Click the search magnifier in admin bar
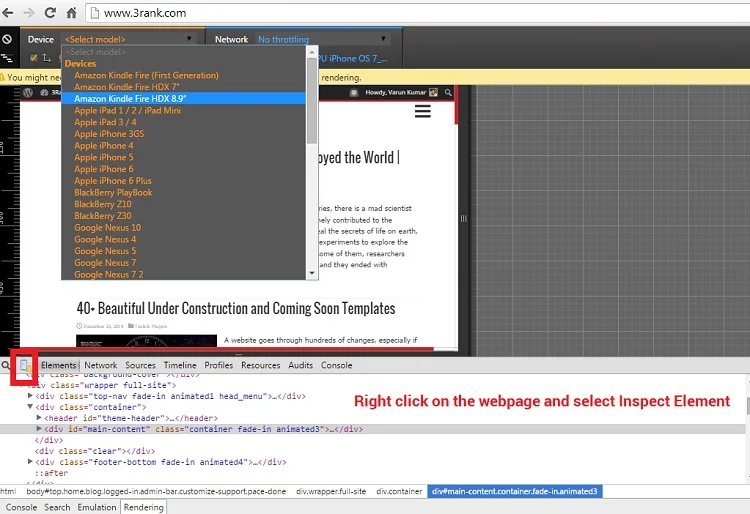This screenshot has height=514, width=750. pos(448,93)
